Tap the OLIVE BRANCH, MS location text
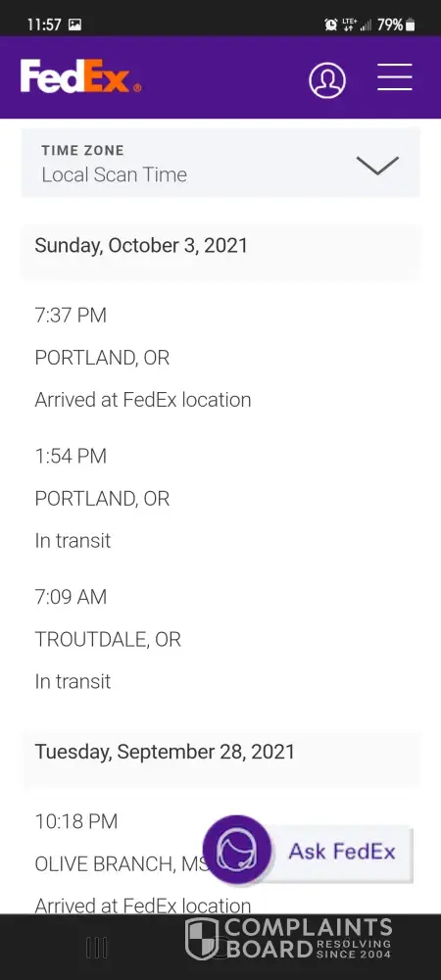 coord(122,864)
